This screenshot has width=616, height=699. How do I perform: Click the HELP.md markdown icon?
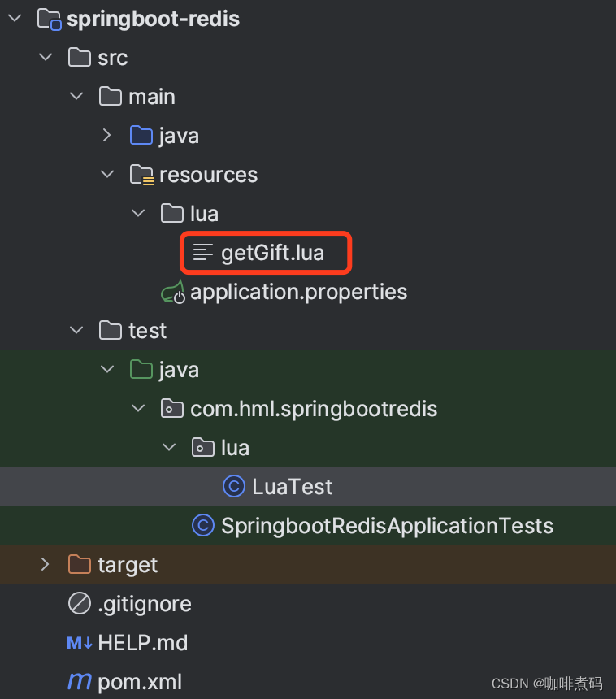click(80, 643)
